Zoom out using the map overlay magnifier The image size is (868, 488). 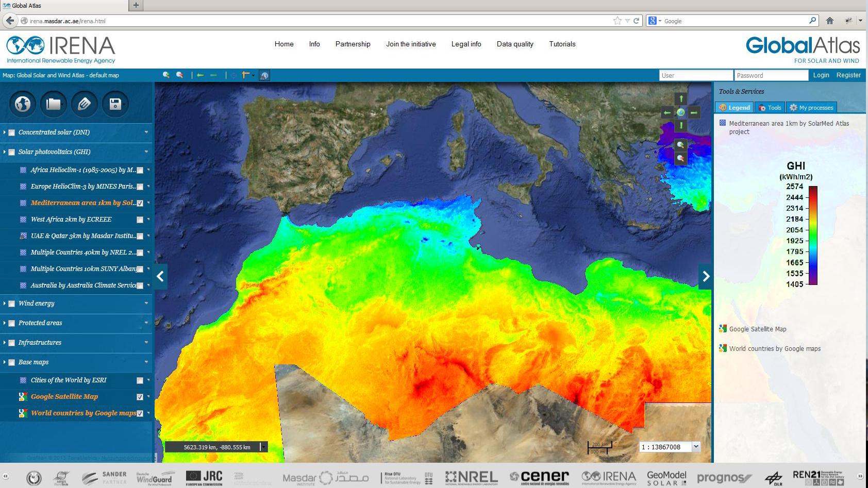[681, 158]
